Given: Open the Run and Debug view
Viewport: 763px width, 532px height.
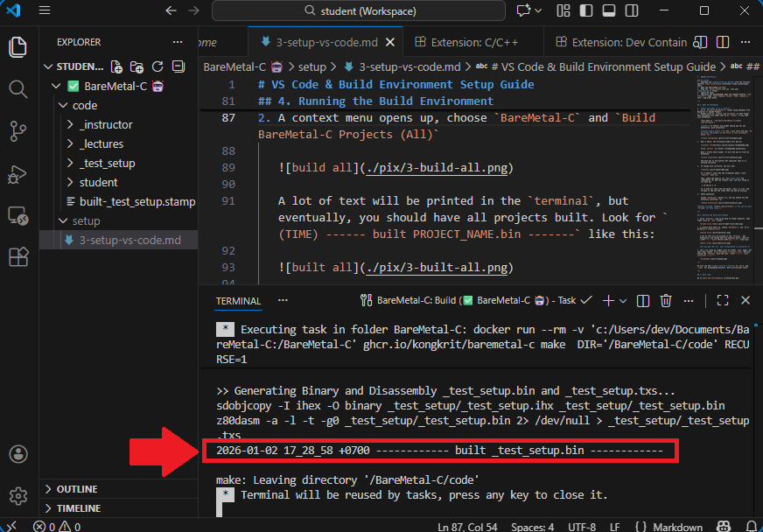Looking at the screenshot, I should 17,173.
